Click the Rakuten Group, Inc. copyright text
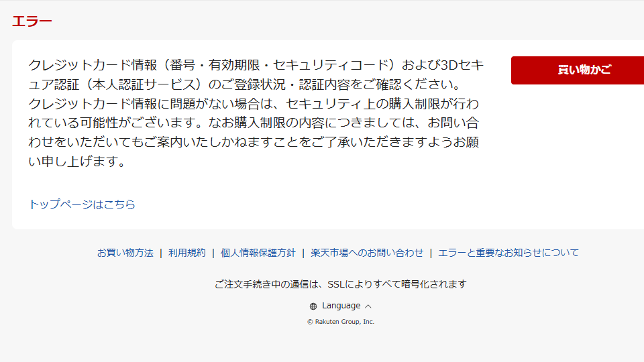The width and height of the screenshot is (644, 362). [x=345, y=322]
